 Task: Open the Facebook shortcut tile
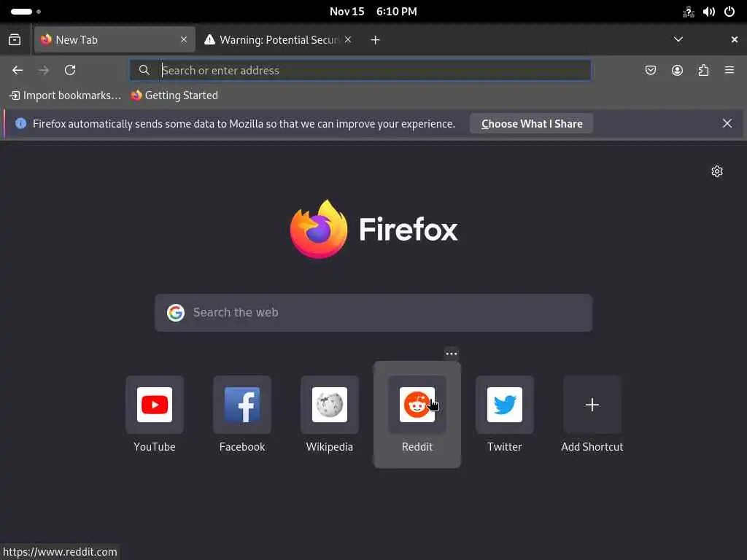(242, 405)
